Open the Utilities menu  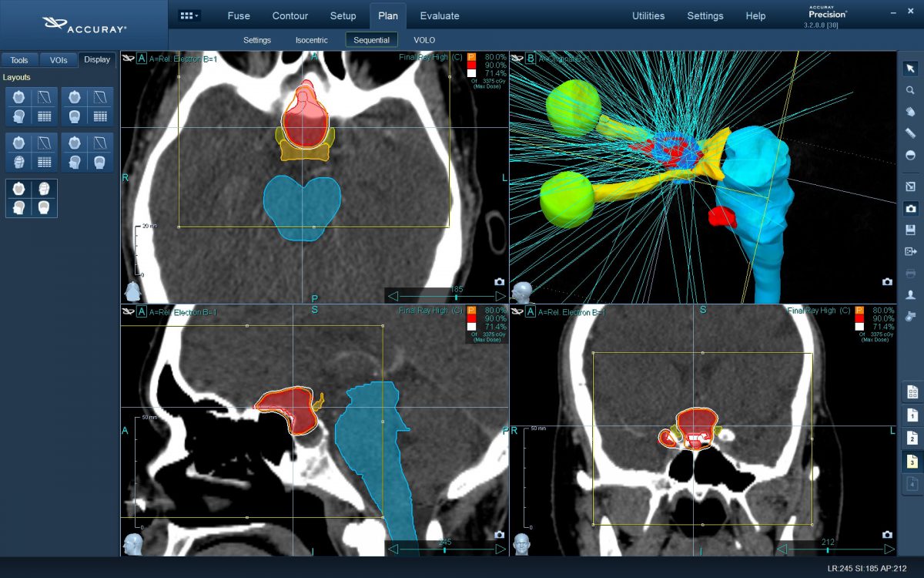tap(648, 15)
